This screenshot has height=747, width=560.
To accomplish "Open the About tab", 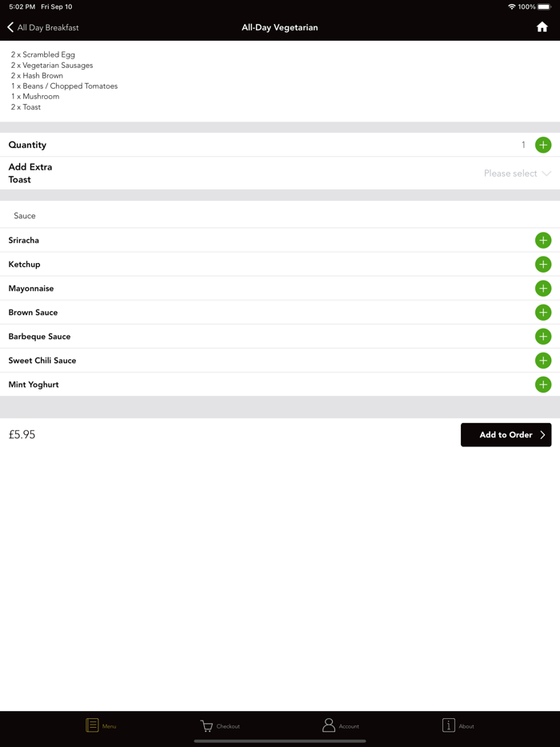I will pyautogui.click(x=458, y=725).
